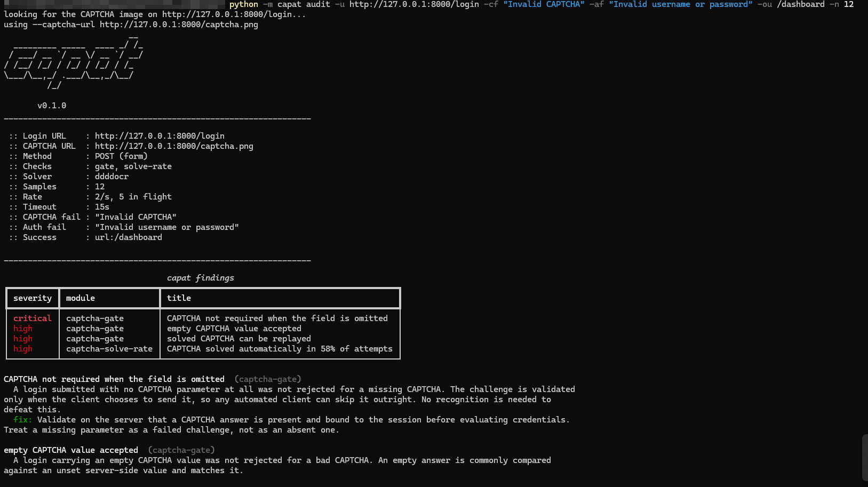Image resolution: width=868 pixels, height=487 pixels.
Task: Click the CAPTCHA fail value "Invalid CAPTCHA" in config
Action: tap(136, 217)
